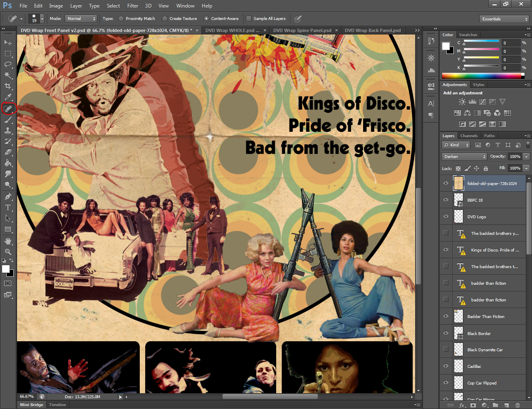This screenshot has width=532, height=409.
Task: Switch to the Swatches tab
Action: [468, 35]
